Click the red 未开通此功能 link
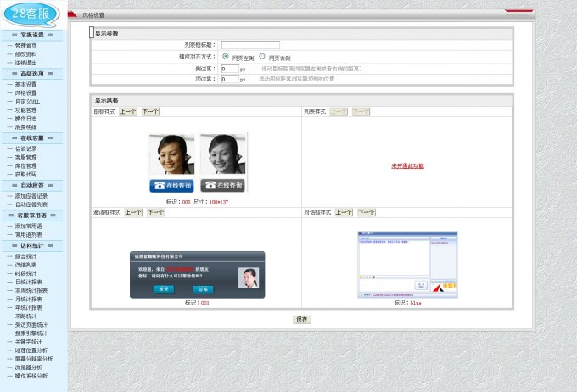Image resolution: width=577 pixels, height=392 pixels. click(x=407, y=166)
